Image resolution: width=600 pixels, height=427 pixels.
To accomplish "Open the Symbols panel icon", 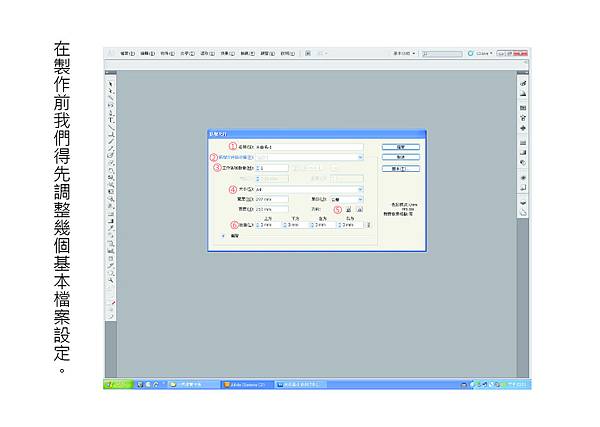I will (523, 128).
